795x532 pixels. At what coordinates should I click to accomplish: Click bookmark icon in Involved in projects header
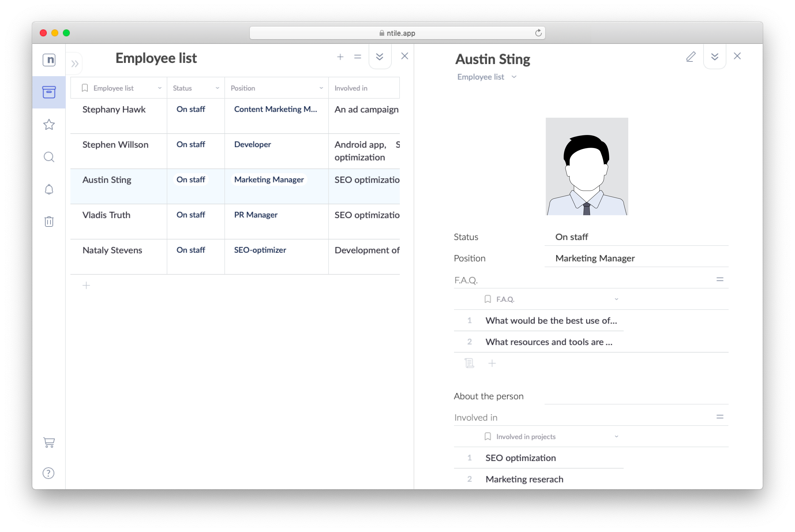[x=488, y=436]
